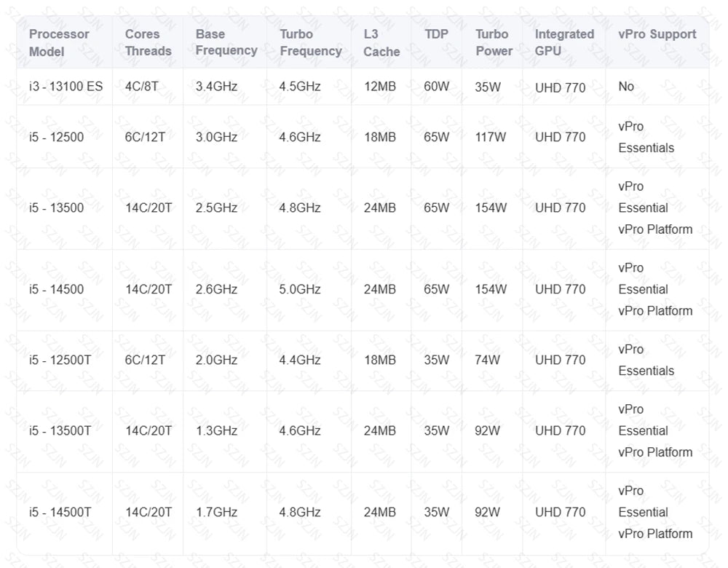
Task: Click the "2.0GHz" base frequency value
Action: click(x=216, y=360)
